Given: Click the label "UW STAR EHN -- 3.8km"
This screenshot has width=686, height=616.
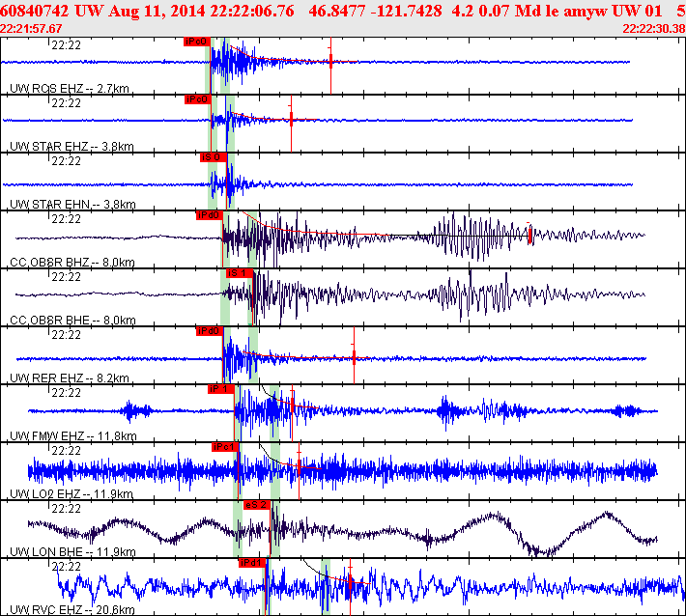Looking at the screenshot, I should (72, 204).
